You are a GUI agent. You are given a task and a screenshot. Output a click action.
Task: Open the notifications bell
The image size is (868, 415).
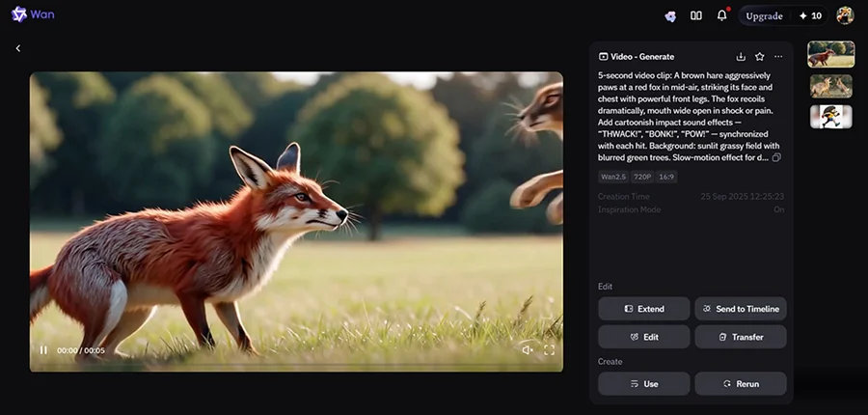tap(721, 15)
